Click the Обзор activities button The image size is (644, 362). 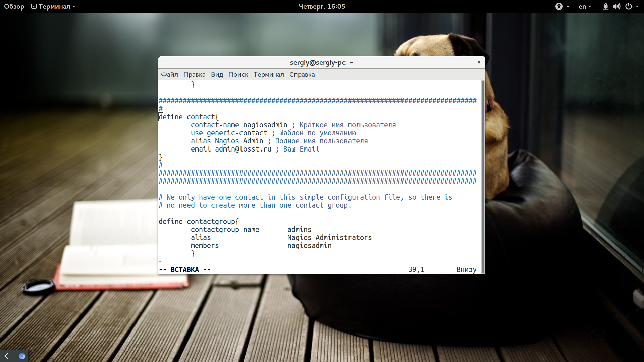[x=14, y=6]
